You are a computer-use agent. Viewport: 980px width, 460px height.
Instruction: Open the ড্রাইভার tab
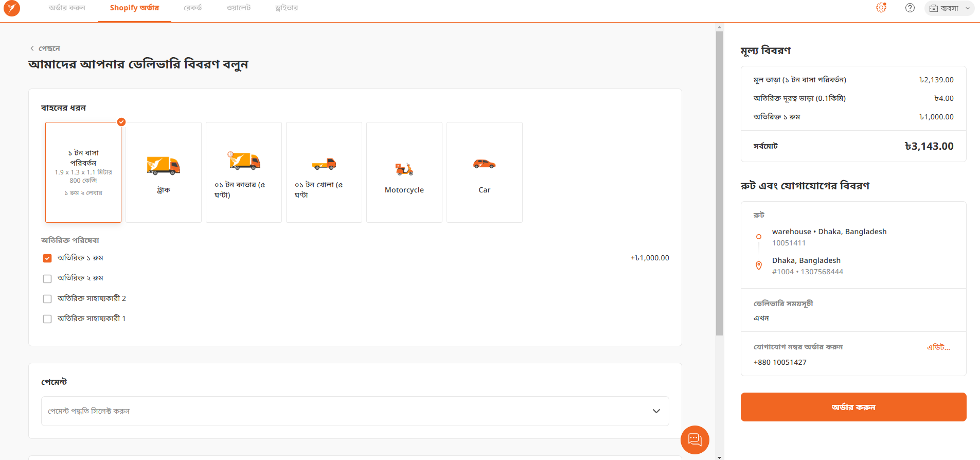pos(287,8)
